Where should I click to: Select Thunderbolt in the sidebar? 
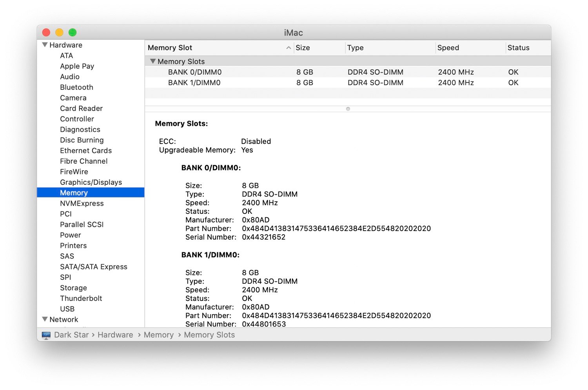pyautogui.click(x=81, y=298)
